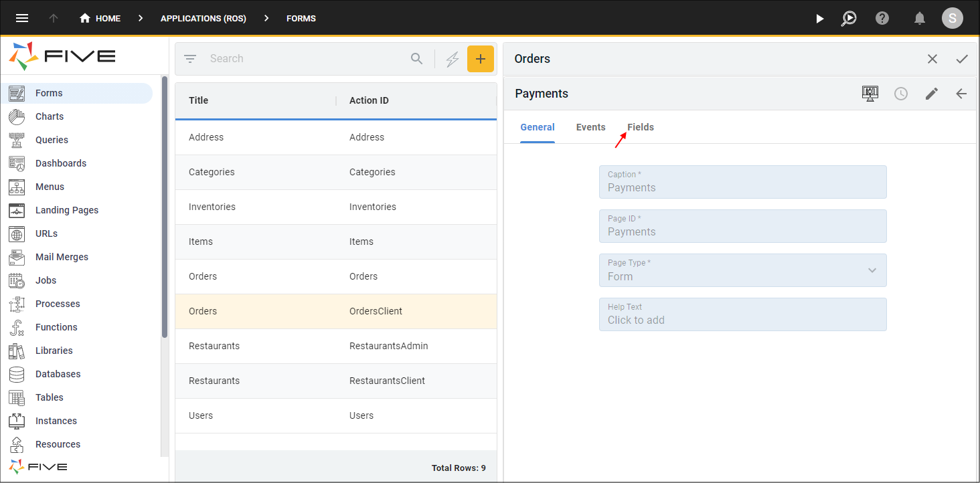
Task: Click the Databases cylinder icon
Action: (17, 374)
